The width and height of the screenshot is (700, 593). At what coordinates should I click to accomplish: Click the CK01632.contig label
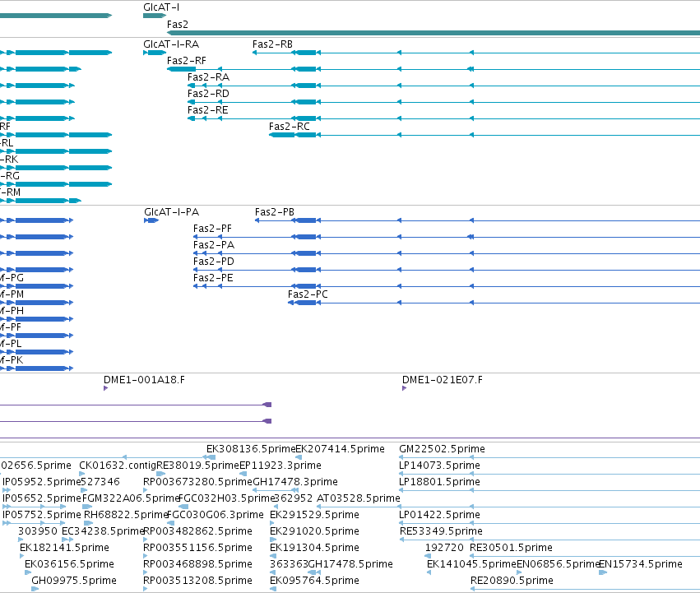click(x=118, y=466)
